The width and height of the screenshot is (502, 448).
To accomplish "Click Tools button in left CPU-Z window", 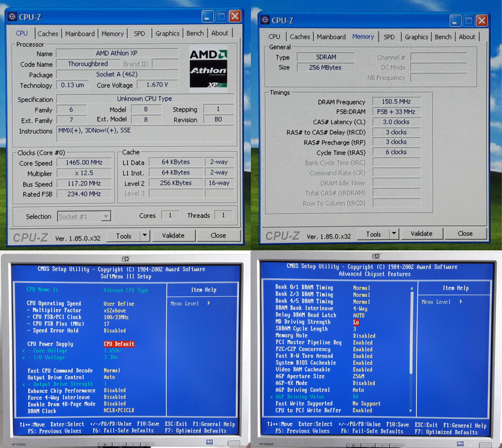I will pyautogui.click(x=124, y=236).
